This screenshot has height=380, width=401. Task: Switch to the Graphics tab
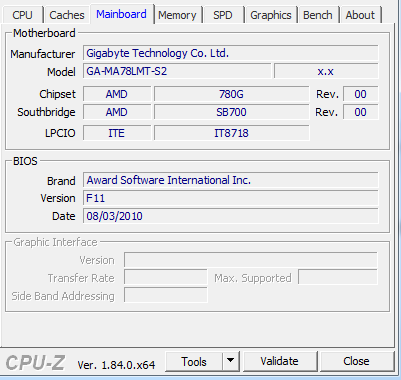271,15
